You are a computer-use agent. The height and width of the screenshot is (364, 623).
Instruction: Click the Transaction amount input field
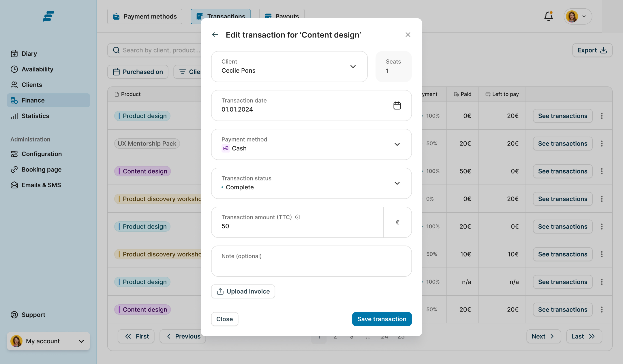pyautogui.click(x=297, y=226)
